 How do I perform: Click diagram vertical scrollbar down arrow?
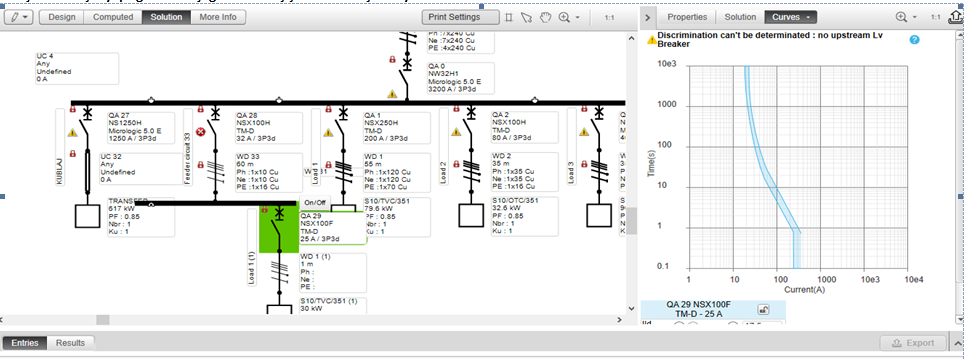coord(631,309)
